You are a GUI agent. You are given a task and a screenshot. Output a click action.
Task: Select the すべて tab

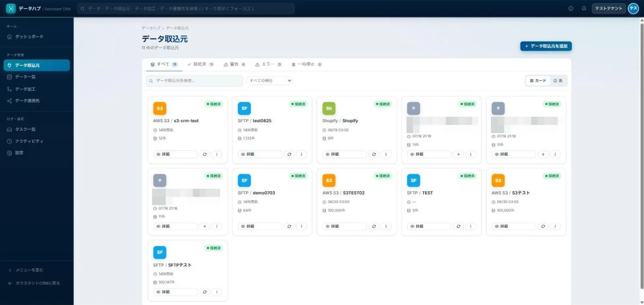tap(164, 64)
